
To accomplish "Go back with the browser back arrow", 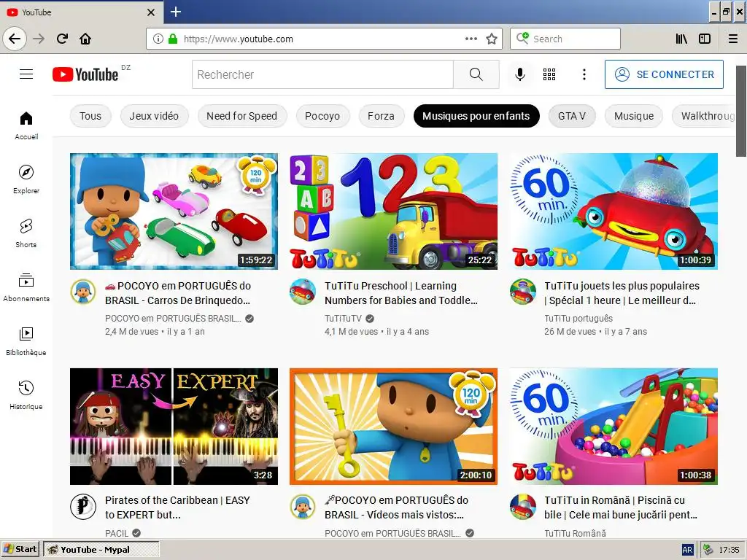I will pos(15,39).
